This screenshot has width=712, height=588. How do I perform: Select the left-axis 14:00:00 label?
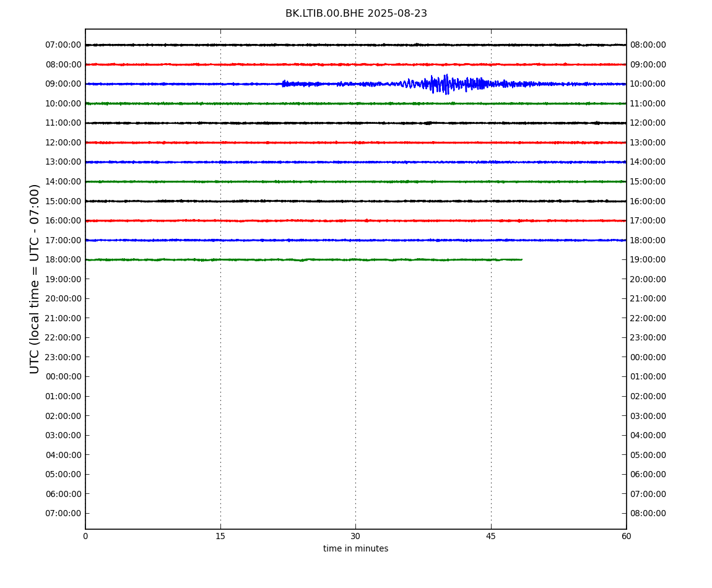[x=64, y=181]
